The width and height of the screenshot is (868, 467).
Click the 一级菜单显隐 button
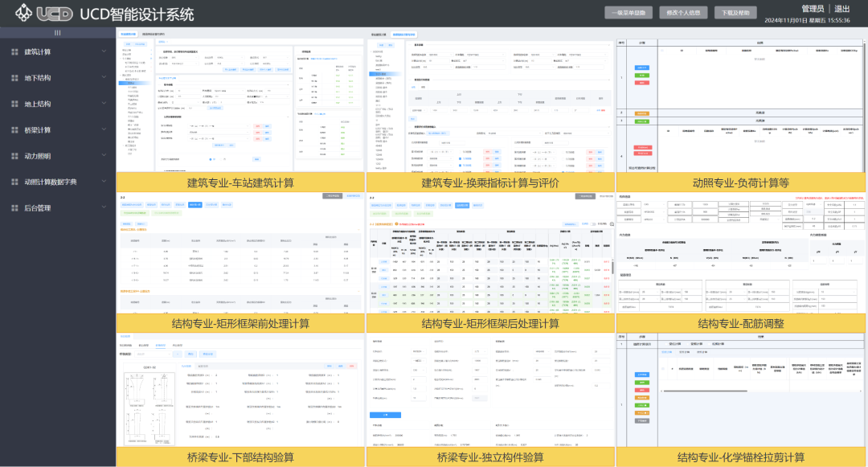coord(628,13)
